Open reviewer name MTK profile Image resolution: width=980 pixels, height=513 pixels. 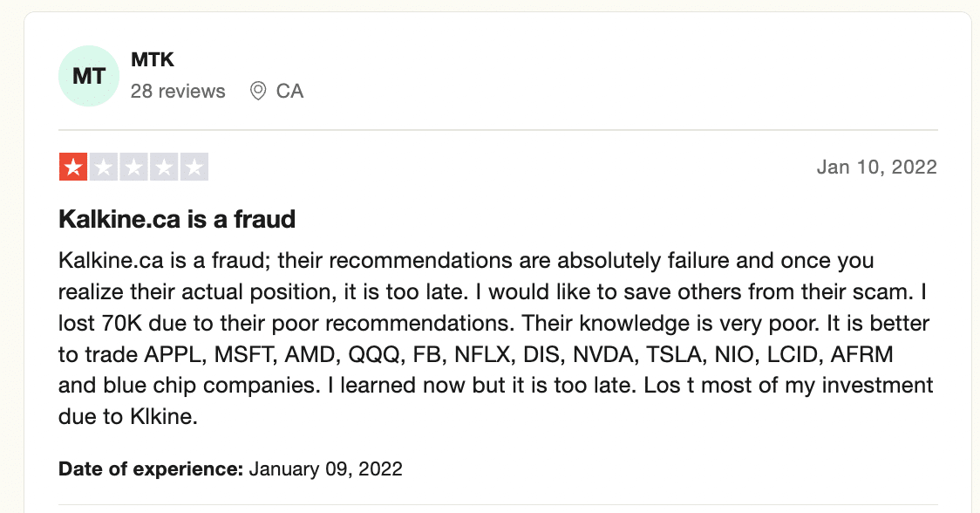153,59
